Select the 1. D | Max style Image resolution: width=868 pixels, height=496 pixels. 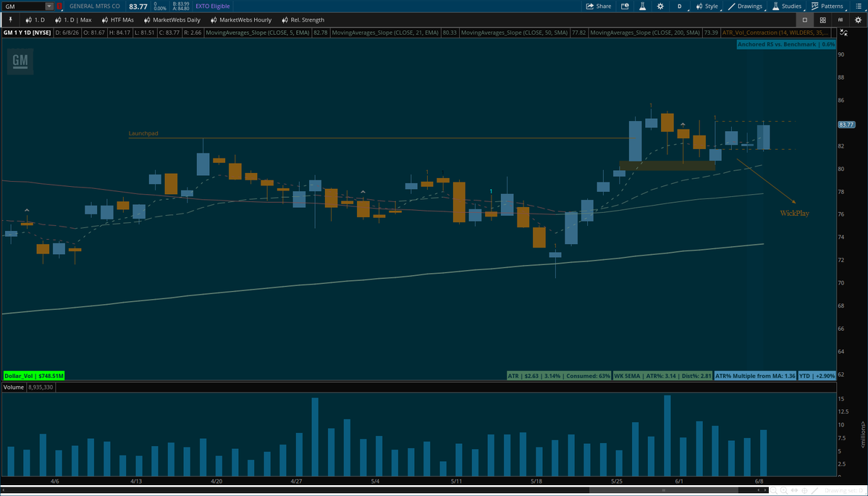[x=74, y=20]
